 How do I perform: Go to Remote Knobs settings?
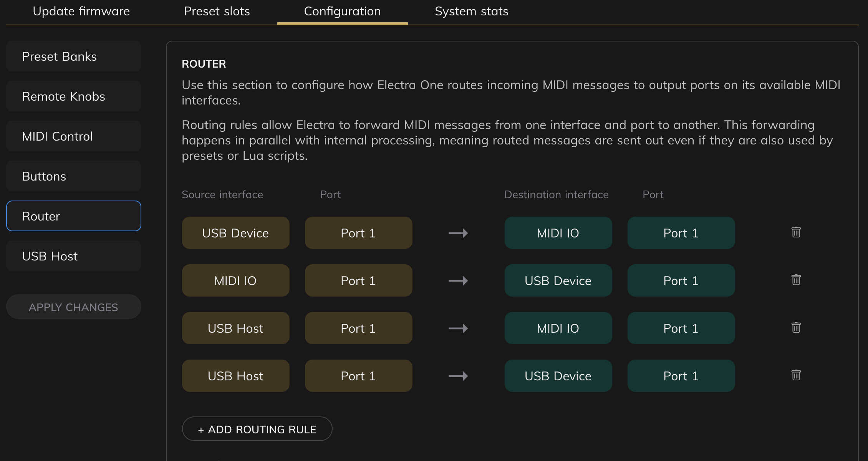[x=74, y=96]
